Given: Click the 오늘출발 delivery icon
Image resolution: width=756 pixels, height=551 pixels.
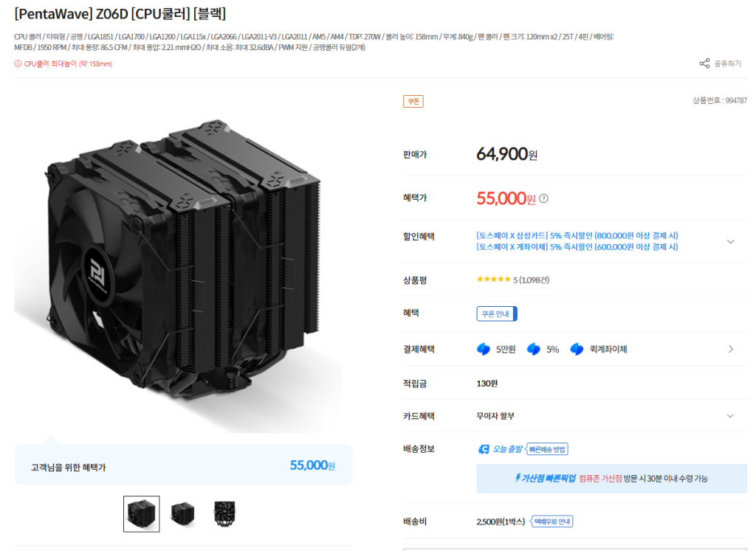Looking at the screenshot, I should (484, 449).
